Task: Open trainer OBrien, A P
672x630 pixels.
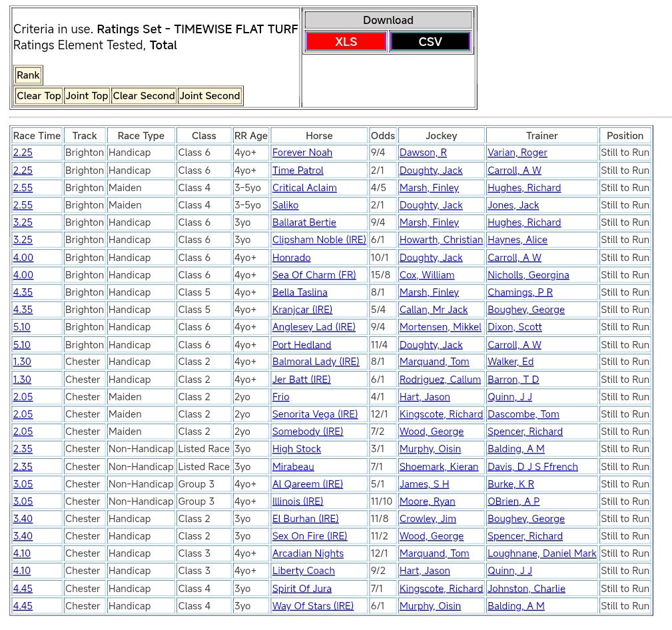Action: (513, 501)
